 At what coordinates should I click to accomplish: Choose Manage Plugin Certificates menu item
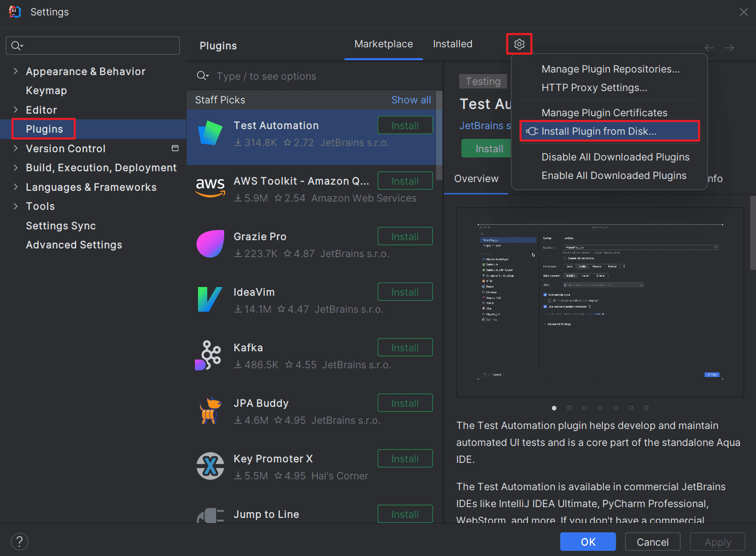coord(604,113)
